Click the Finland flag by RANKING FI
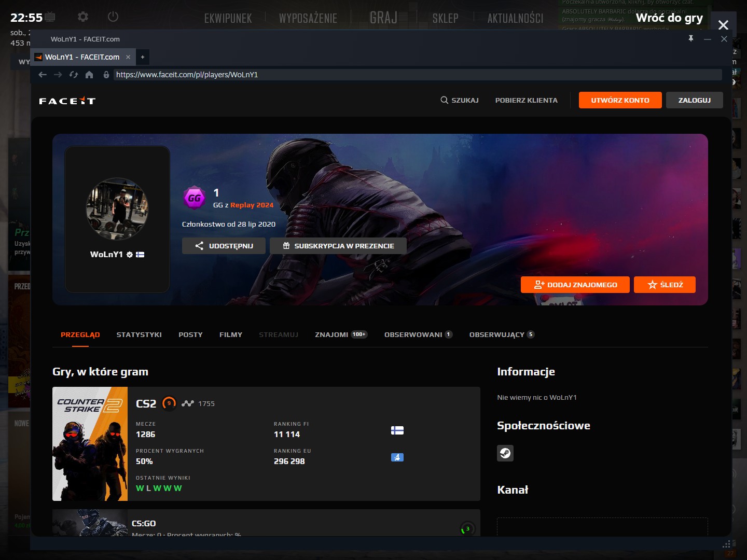 pyautogui.click(x=397, y=430)
